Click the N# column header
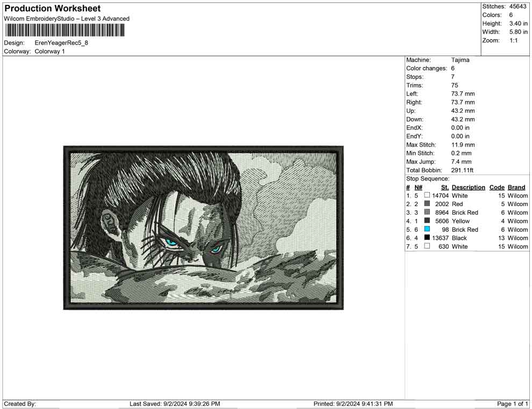 (x=418, y=187)
